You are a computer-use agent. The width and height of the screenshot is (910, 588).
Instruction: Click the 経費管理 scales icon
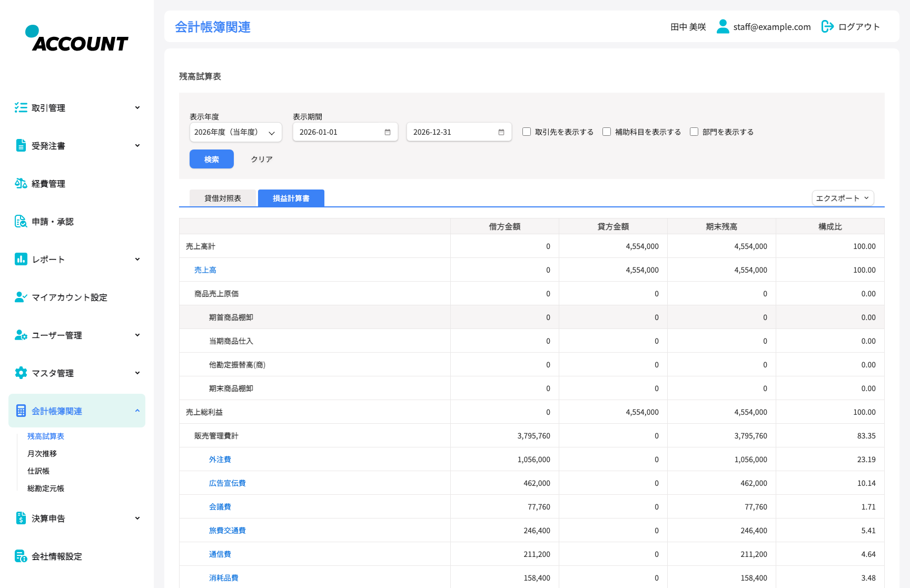coord(21,183)
